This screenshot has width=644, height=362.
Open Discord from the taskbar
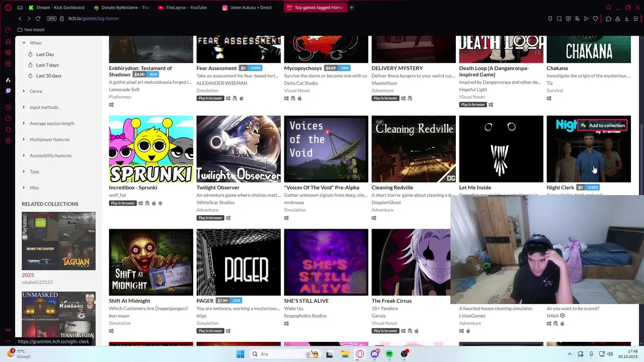click(375, 354)
